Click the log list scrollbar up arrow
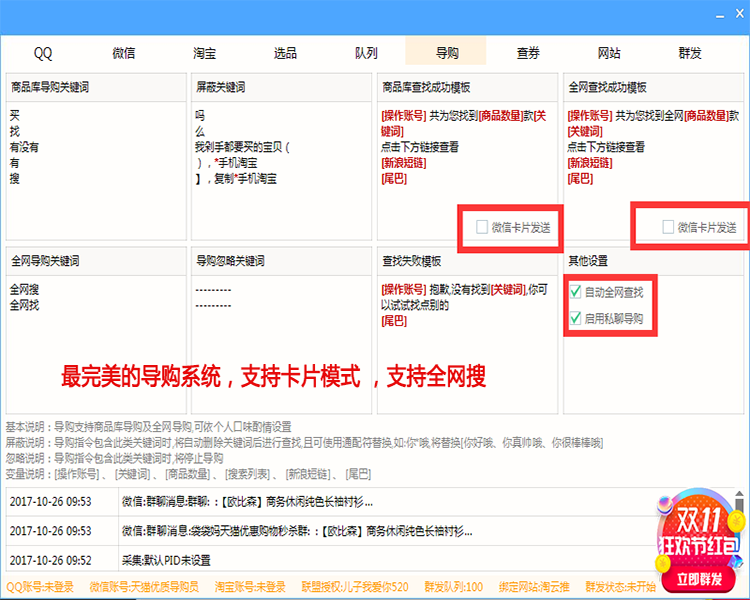750x600 pixels. click(739, 494)
